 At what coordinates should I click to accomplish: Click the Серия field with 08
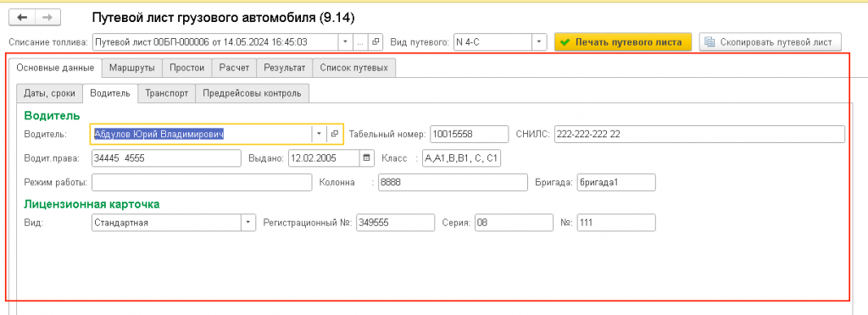click(514, 223)
